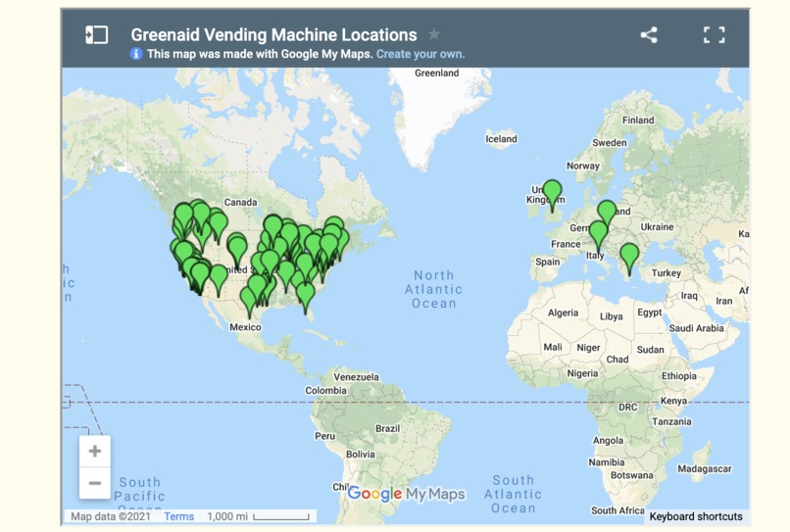790x532 pixels.
Task: Click the 'Brazil' label on map
Action: [x=388, y=428]
